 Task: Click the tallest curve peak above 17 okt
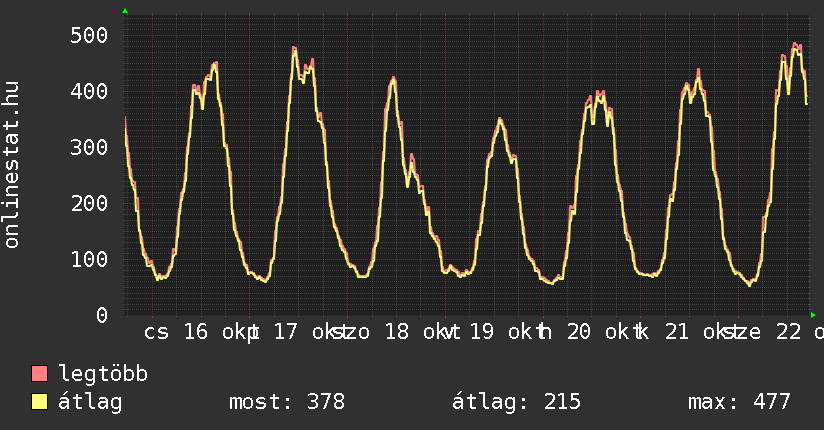tap(294, 48)
